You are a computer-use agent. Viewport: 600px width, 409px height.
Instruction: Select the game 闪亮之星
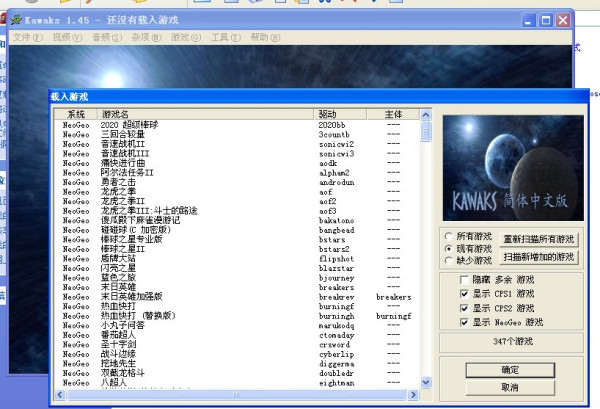(x=118, y=268)
